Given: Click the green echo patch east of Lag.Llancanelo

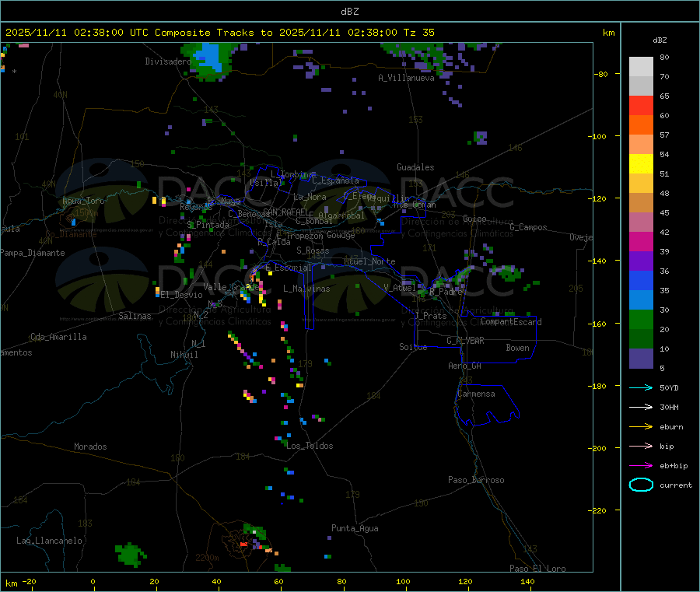Looking at the screenshot, I should 129,555.
